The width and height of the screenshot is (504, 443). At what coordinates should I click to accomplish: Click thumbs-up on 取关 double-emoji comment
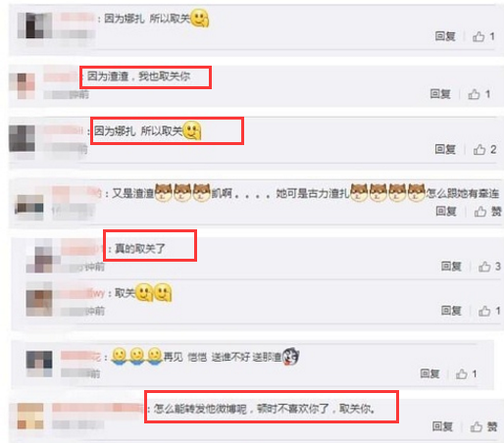pos(484,311)
